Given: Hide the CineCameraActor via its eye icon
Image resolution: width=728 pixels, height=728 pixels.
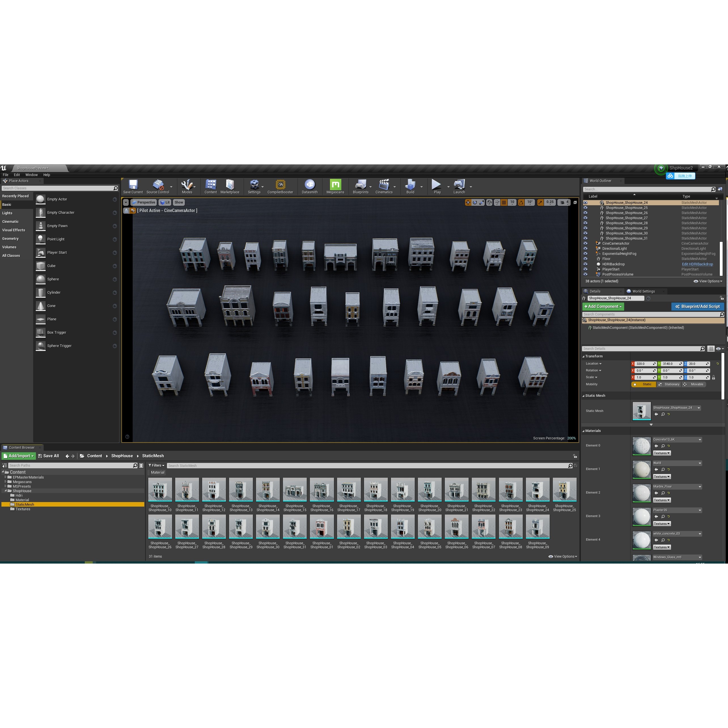Looking at the screenshot, I should pos(585,244).
